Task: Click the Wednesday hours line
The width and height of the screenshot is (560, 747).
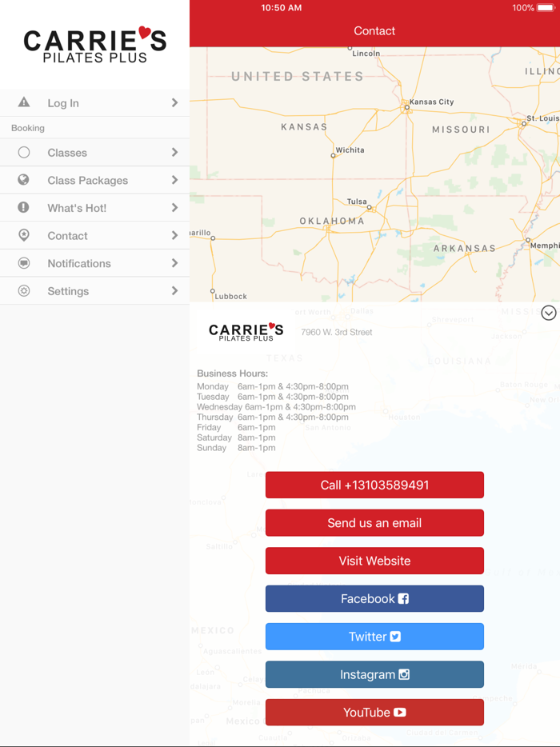Action: coord(277,407)
